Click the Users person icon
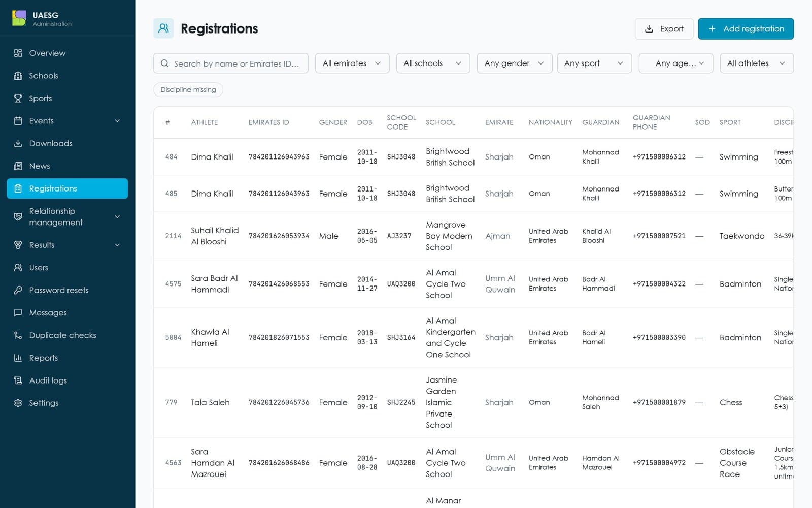Image resolution: width=812 pixels, height=508 pixels. tap(18, 268)
